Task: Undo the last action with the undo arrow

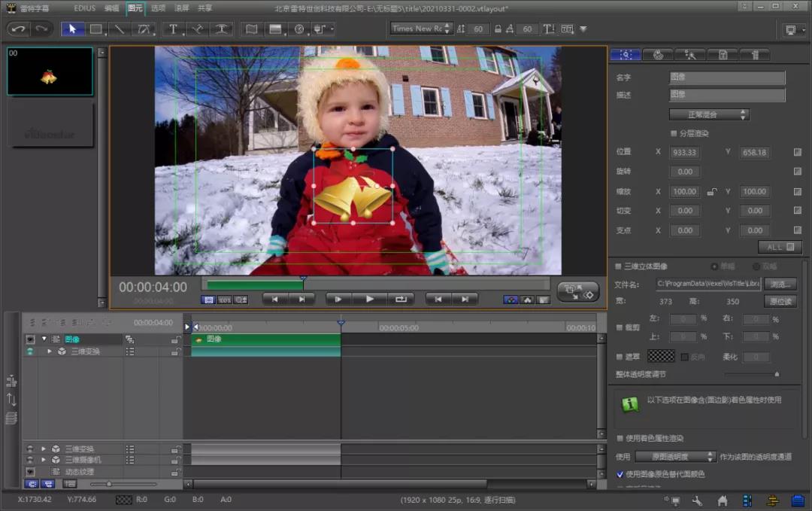Action: click(x=19, y=29)
